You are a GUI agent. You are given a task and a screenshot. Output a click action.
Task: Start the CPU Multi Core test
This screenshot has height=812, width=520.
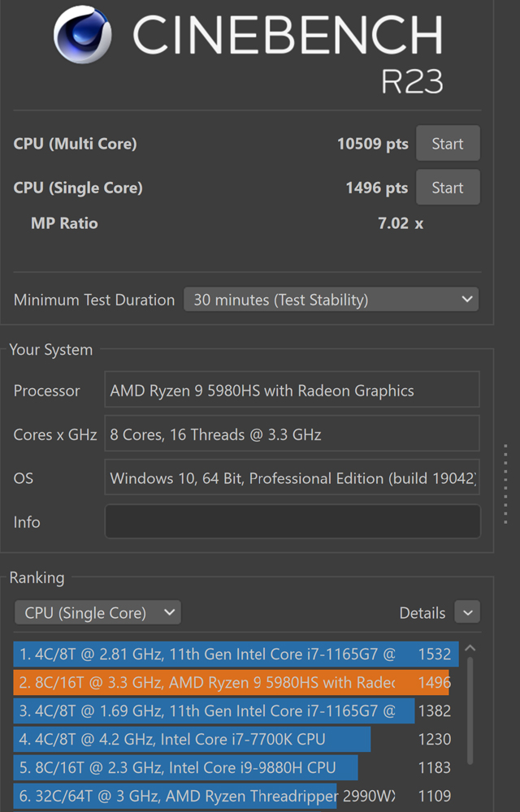point(448,144)
